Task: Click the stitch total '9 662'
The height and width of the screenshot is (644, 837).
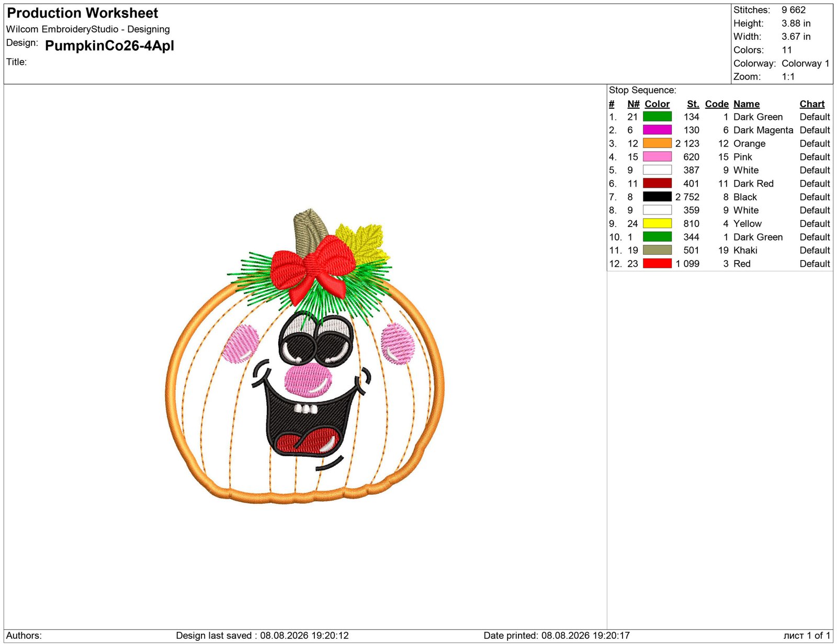Action: point(794,10)
